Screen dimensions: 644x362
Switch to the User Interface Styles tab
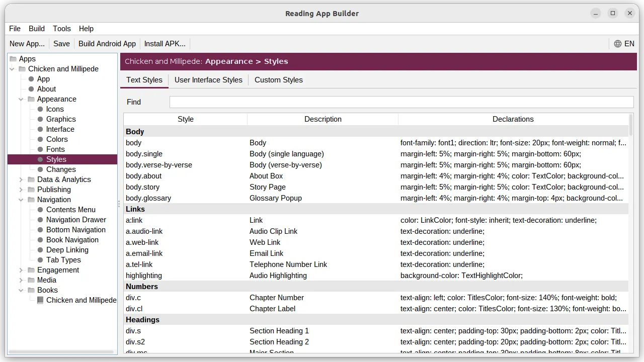(x=208, y=80)
